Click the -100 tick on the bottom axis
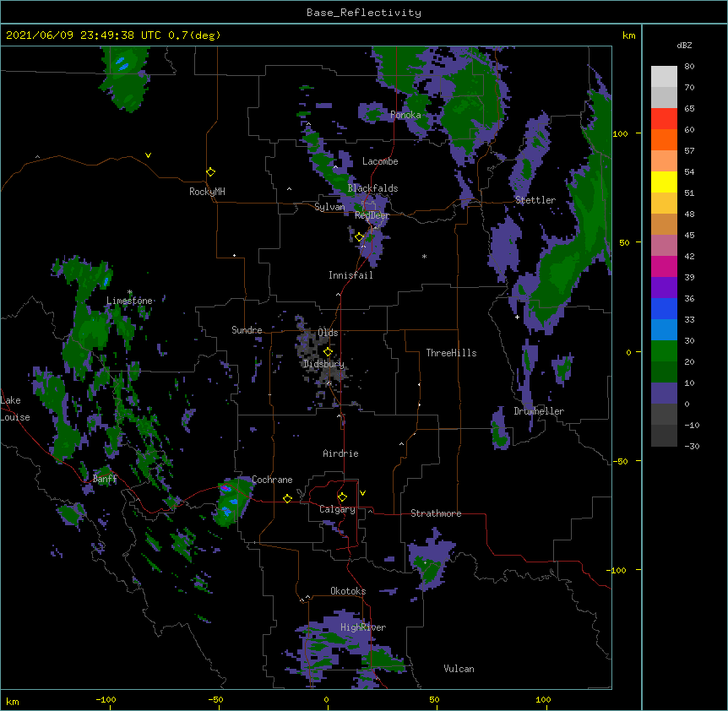The image size is (728, 711). [x=106, y=700]
